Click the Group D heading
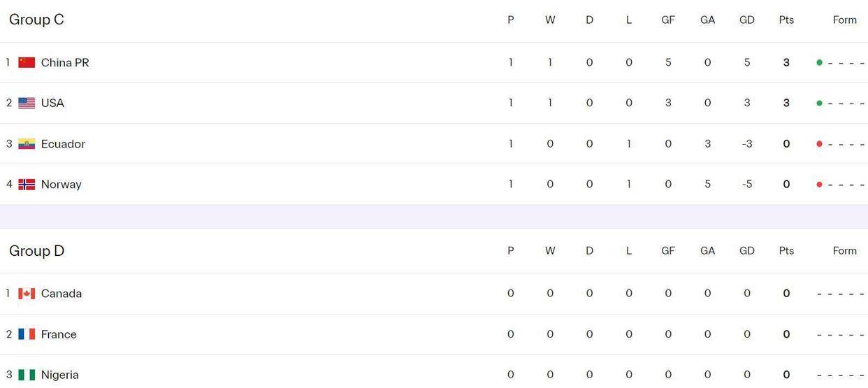This screenshot has width=868, height=388. point(36,250)
